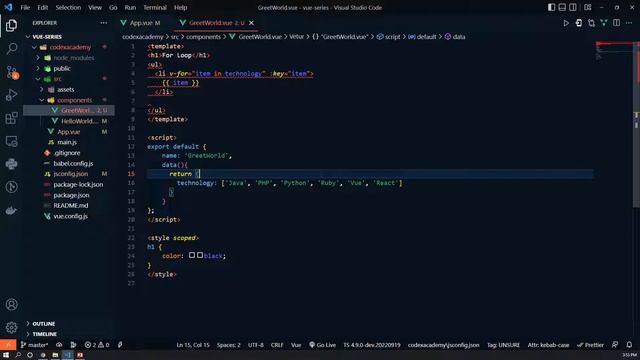Open the File menu

tap(25, 7)
